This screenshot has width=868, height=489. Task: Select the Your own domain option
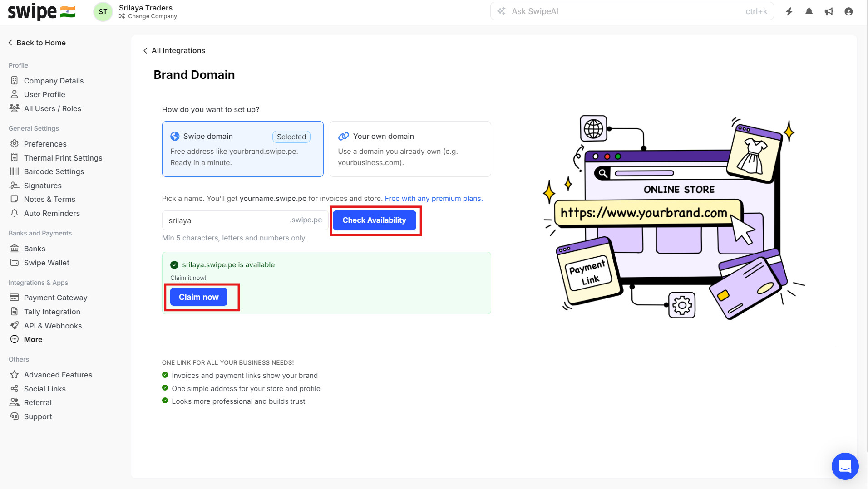pos(410,149)
